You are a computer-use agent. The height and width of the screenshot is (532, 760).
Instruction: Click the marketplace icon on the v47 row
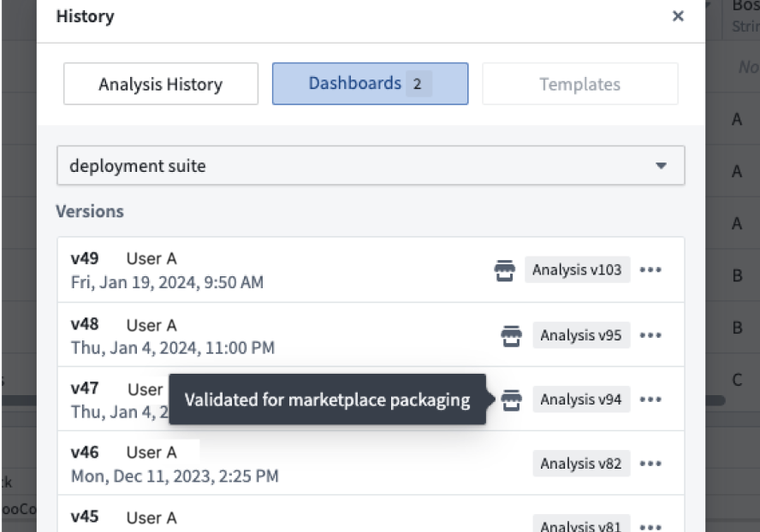click(511, 399)
